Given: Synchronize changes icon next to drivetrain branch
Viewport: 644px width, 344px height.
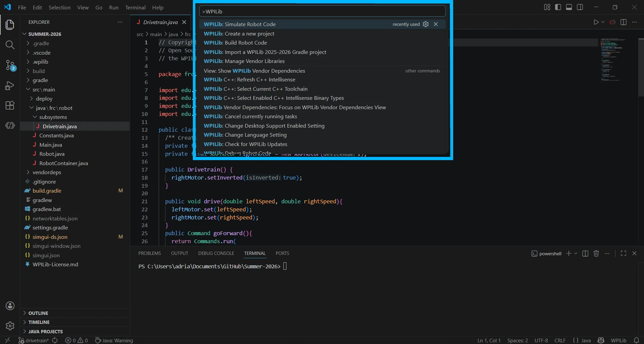Looking at the screenshot, I should pyautogui.click(x=55, y=340).
